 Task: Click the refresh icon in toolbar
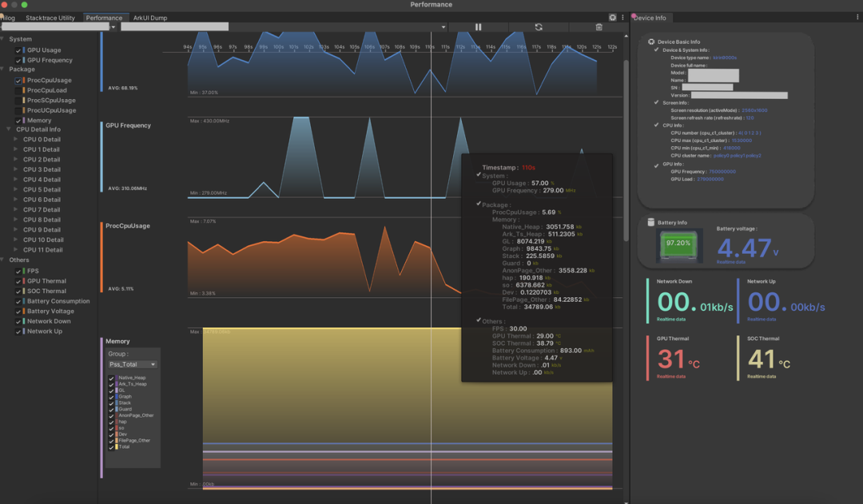pyautogui.click(x=539, y=27)
